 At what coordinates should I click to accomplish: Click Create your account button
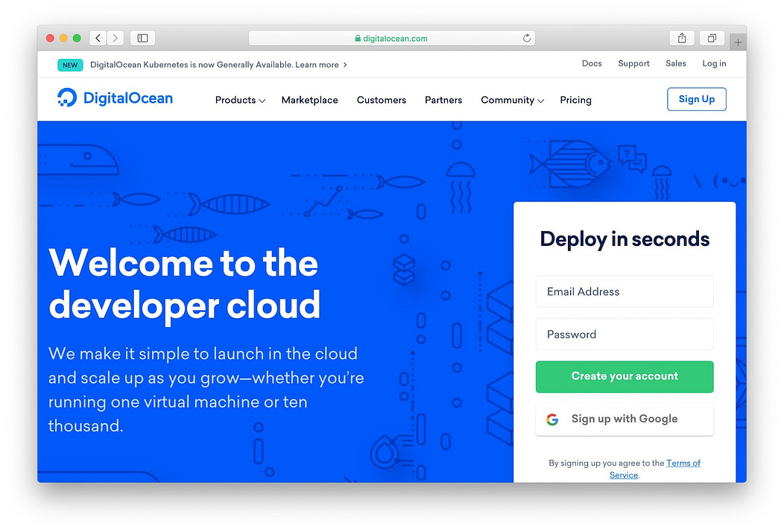tap(625, 376)
